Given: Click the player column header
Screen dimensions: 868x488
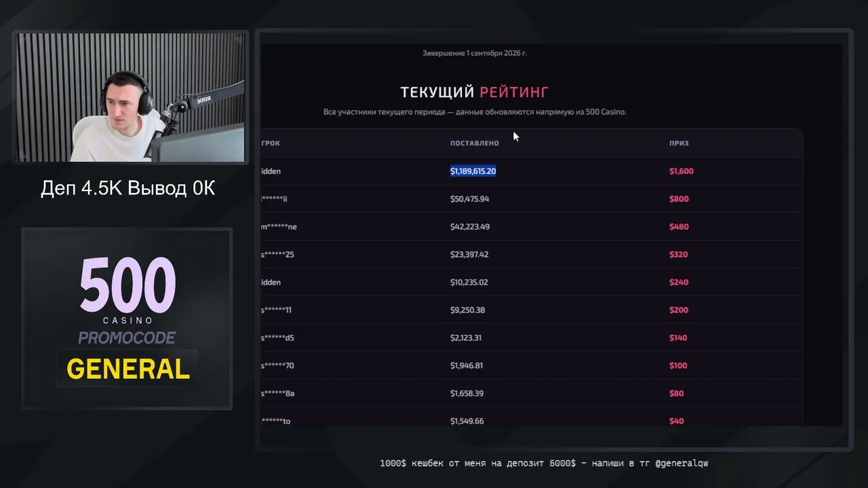Looking at the screenshot, I should tap(271, 143).
